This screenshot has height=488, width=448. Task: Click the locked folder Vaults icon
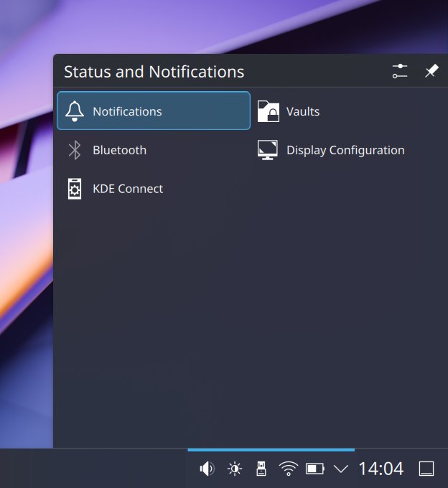pos(268,111)
